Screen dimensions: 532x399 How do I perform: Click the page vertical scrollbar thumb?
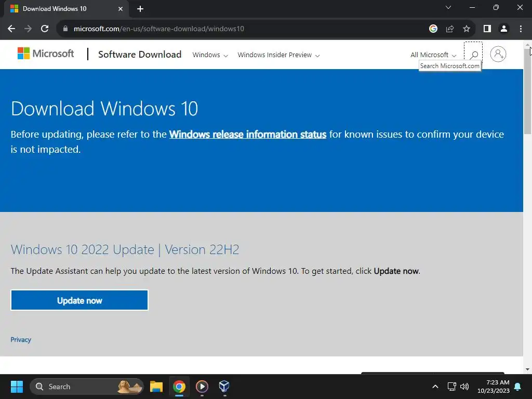528,90
